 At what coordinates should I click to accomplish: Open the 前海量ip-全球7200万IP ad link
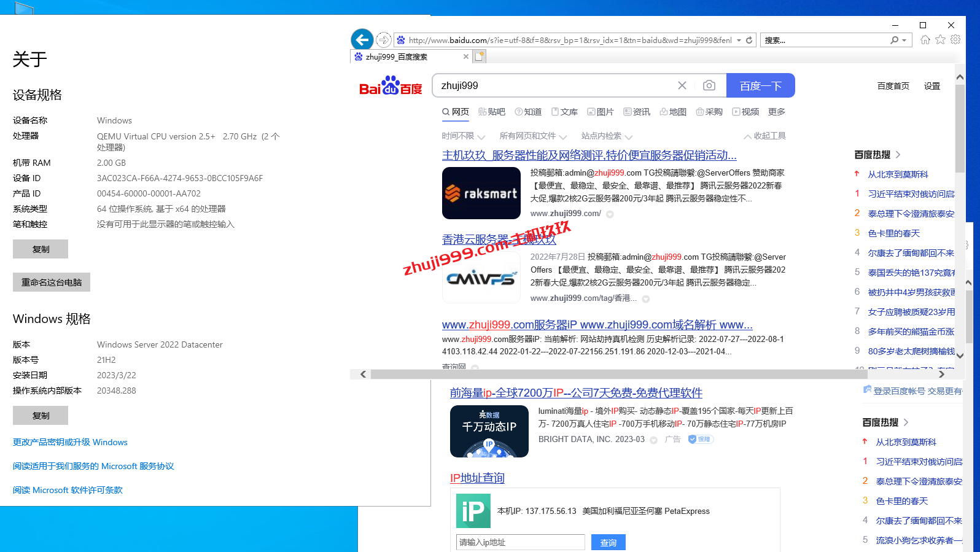(576, 393)
